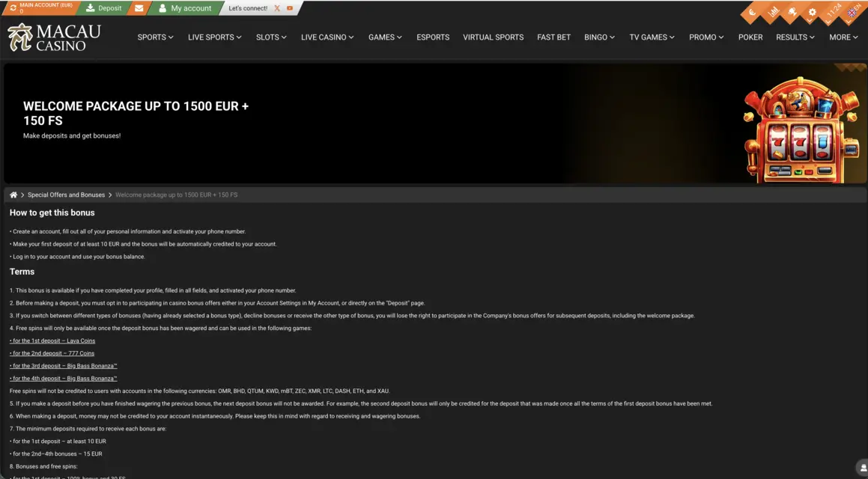Go to Special Offers and Bonuses breadcrumb

coord(66,195)
